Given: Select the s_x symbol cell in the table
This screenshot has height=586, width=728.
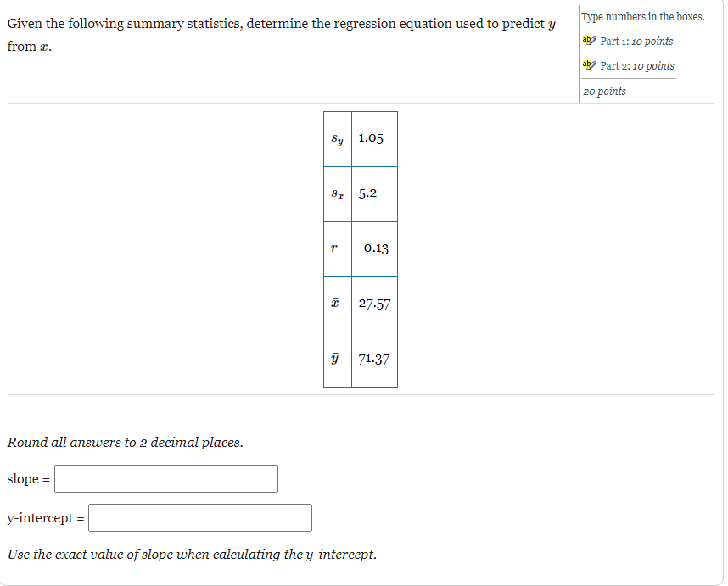Looking at the screenshot, I should coord(337,193).
